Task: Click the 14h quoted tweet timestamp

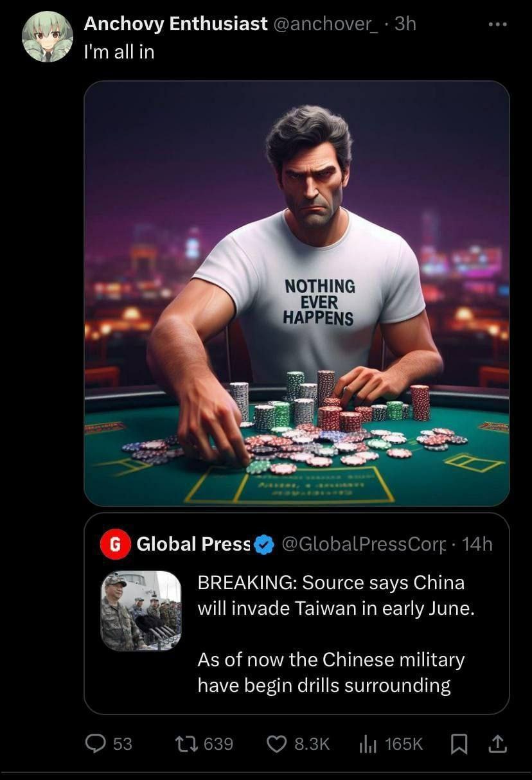Action: coord(477,544)
